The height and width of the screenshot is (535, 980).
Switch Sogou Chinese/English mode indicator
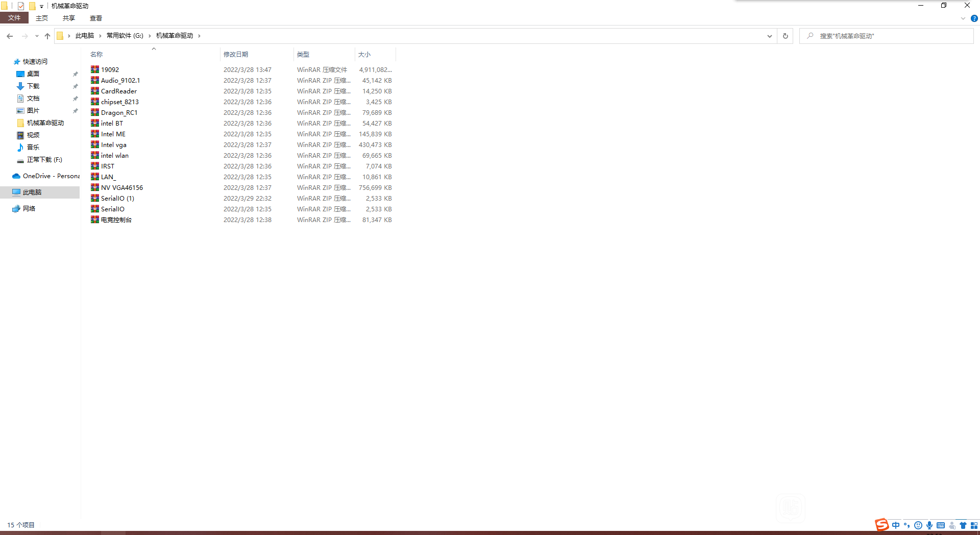click(x=896, y=525)
